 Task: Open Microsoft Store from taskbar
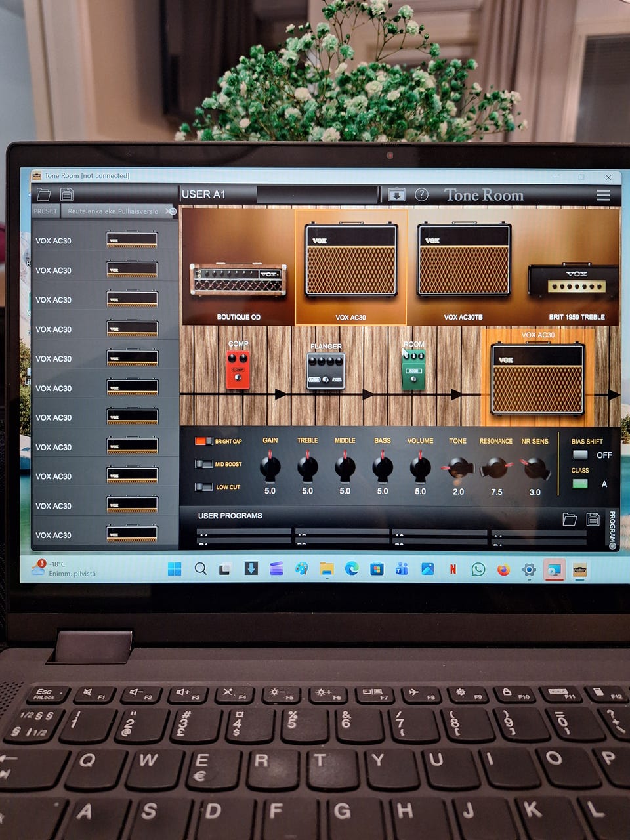377,569
